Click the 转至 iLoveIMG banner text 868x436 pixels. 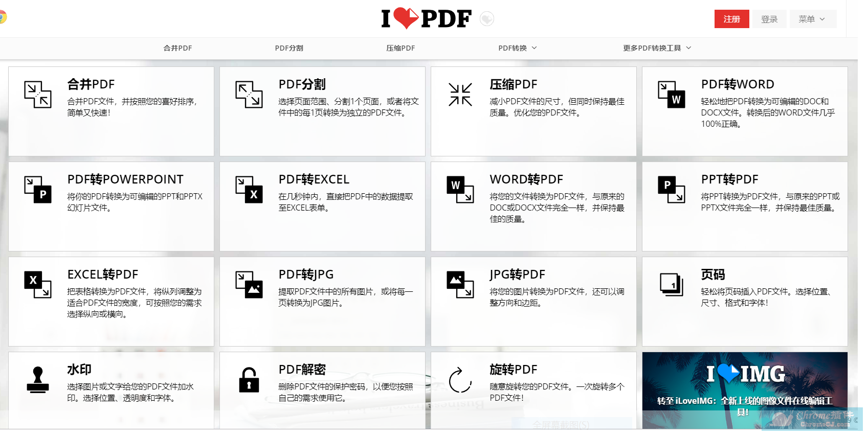(x=745, y=406)
